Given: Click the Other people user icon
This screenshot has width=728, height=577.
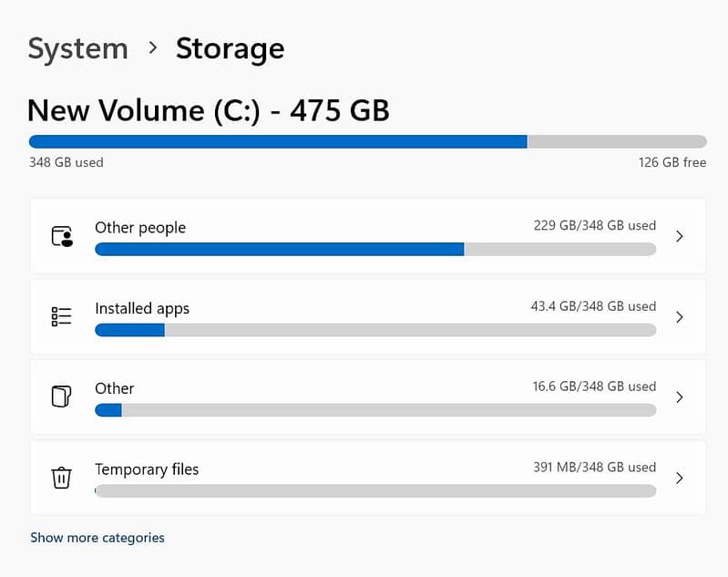Looking at the screenshot, I should [x=61, y=237].
